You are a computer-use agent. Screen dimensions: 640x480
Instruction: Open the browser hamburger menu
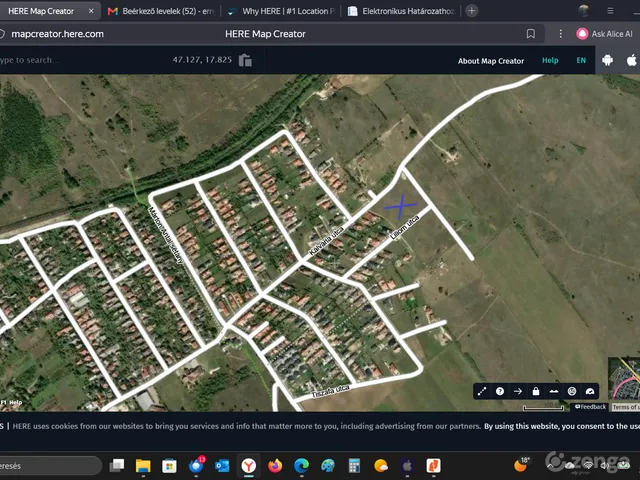(x=610, y=11)
